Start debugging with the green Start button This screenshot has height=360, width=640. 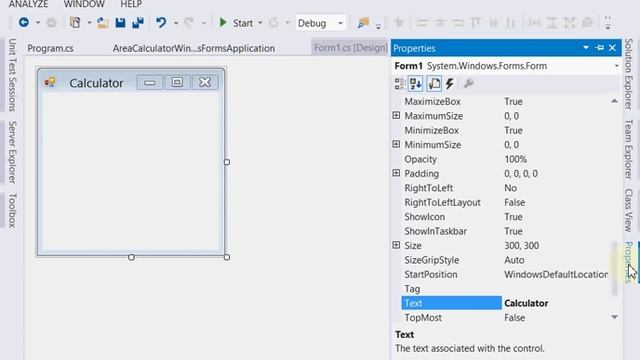236,23
